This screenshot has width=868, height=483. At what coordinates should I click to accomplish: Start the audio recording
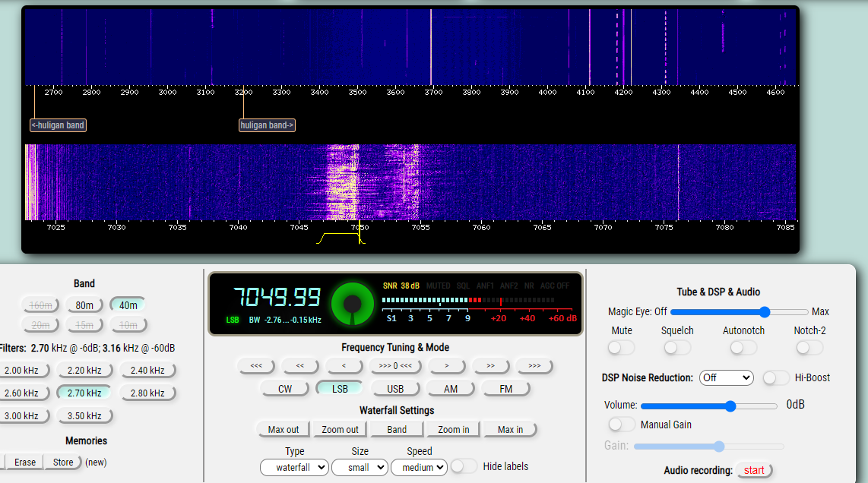click(754, 470)
